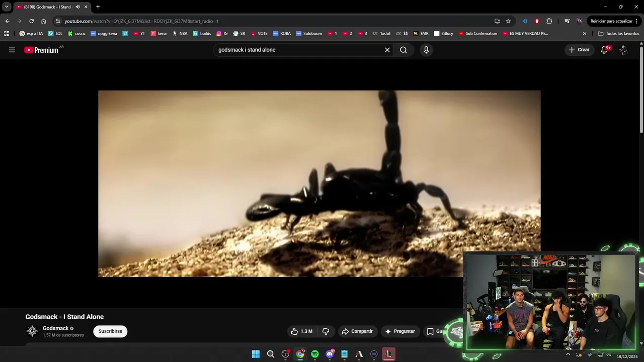Screen dimensions: 644x362
Task: Click the youtube.com address bar URL
Action: click(141, 21)
